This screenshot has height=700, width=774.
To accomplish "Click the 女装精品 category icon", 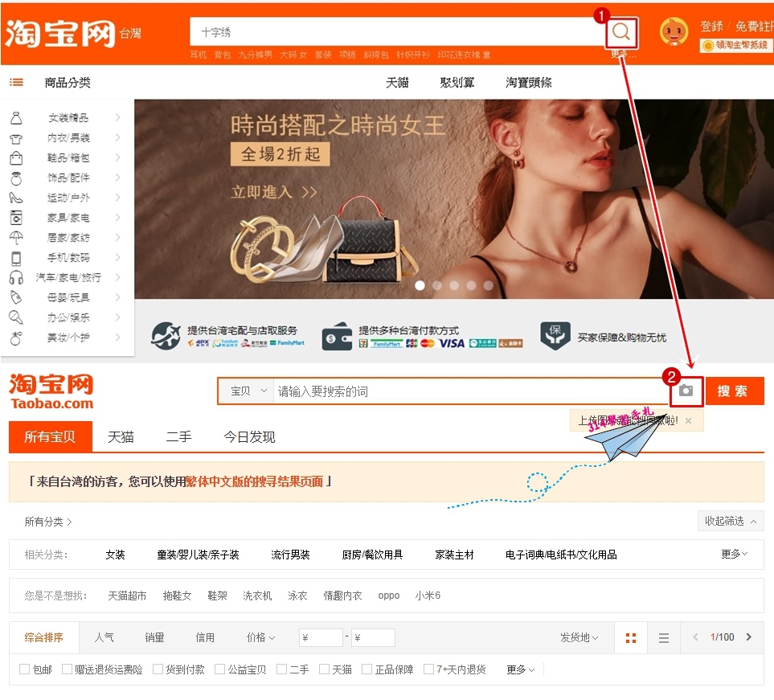I will pos(16,118).
